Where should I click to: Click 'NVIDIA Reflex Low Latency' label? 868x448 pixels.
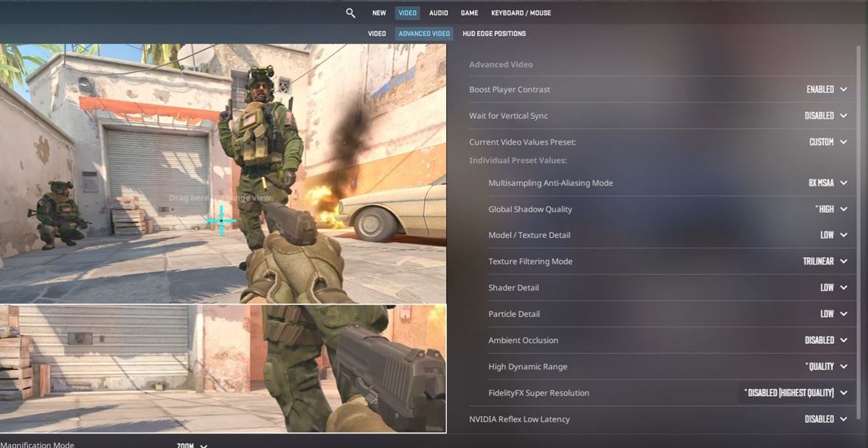519,419
